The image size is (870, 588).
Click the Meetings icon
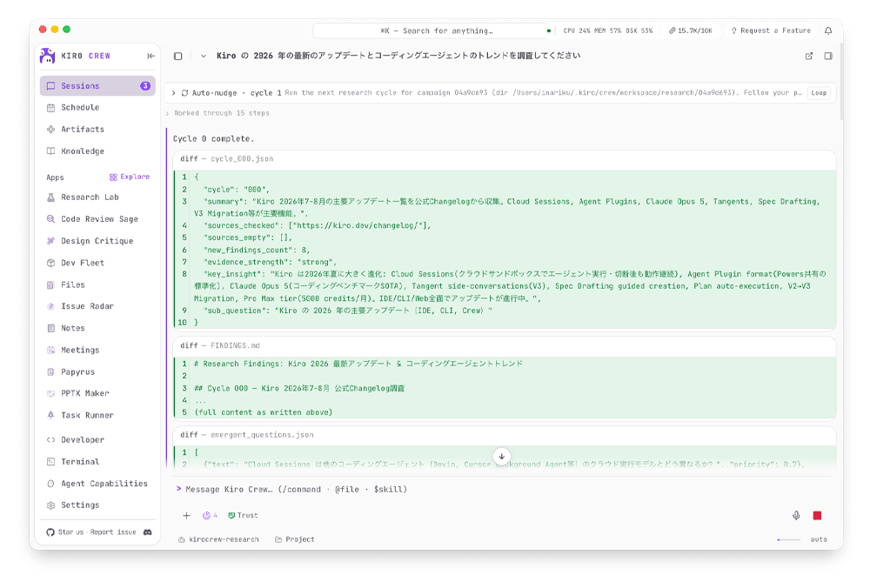point(50,350)
